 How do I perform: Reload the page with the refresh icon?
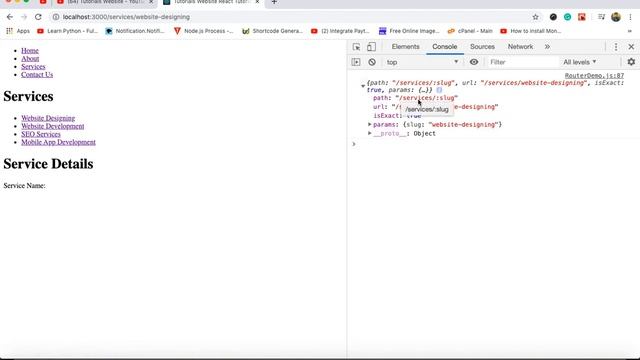point(38,17)
